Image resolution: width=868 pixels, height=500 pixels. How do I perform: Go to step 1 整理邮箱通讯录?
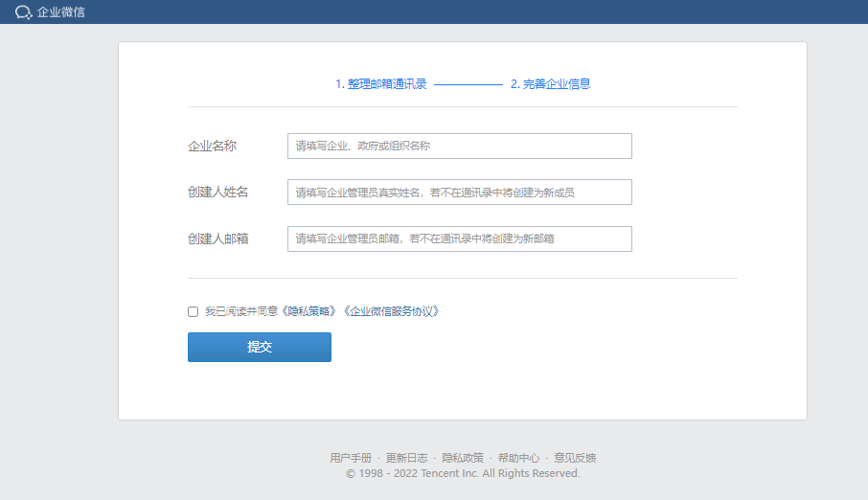[x=381, y=84]
